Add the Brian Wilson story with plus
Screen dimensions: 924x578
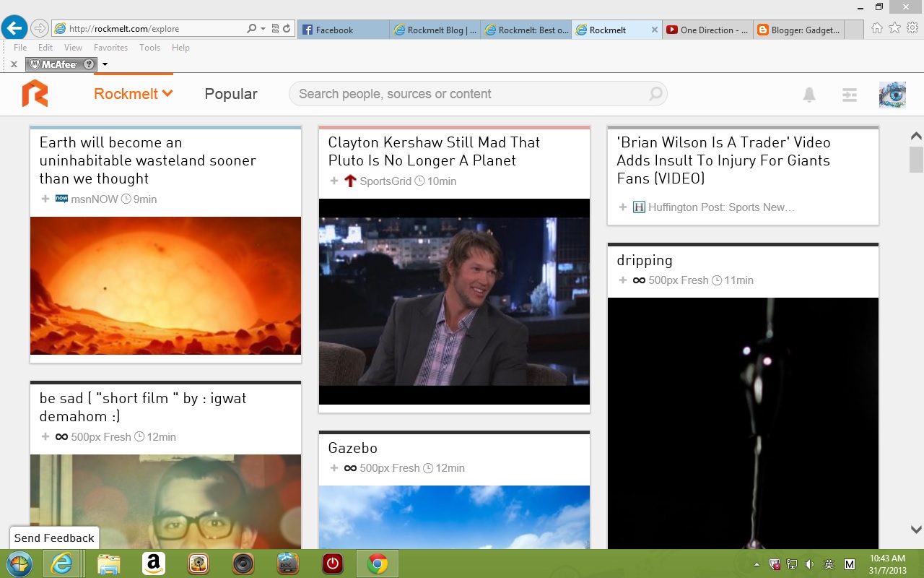(623, 207)
